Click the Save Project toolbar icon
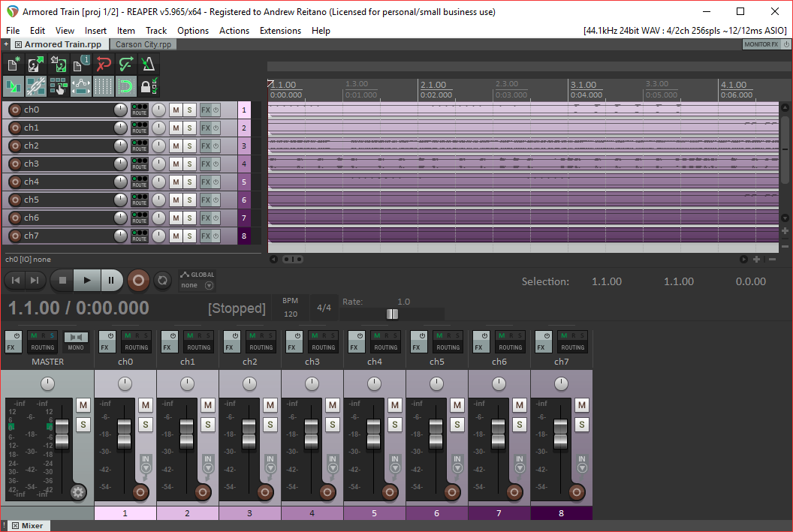 [58, 65]
